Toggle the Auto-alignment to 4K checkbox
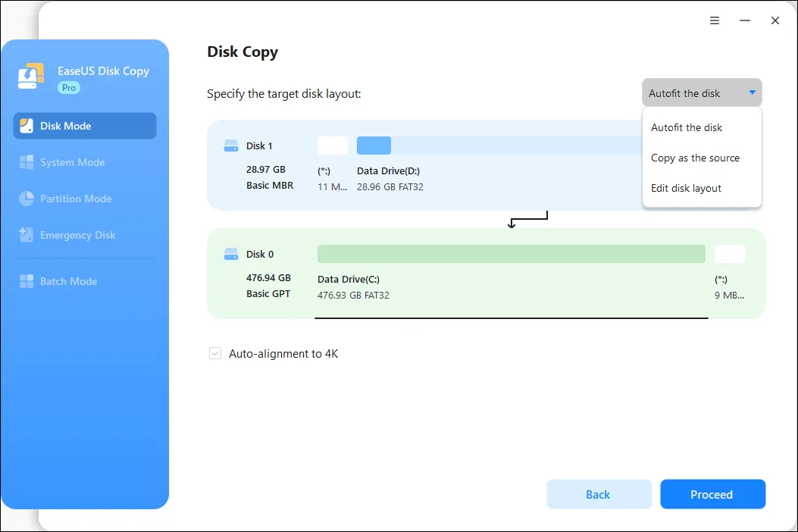 click(x=215, y=353)
